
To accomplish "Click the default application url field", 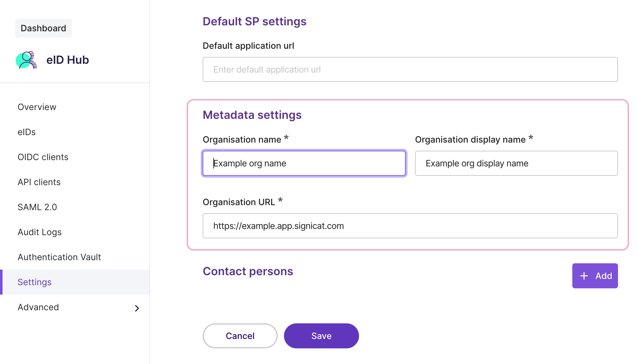I will click(x=410, y=69).
